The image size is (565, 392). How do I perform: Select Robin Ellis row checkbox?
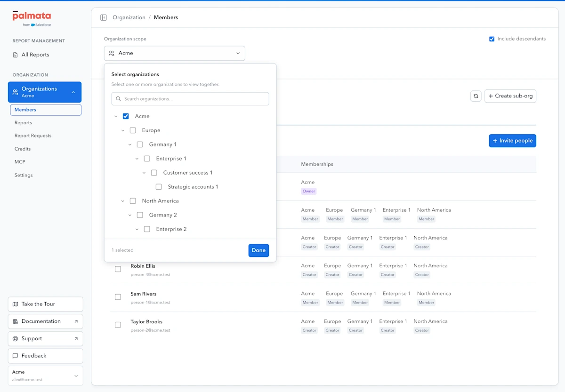click(x=118, y=269)
